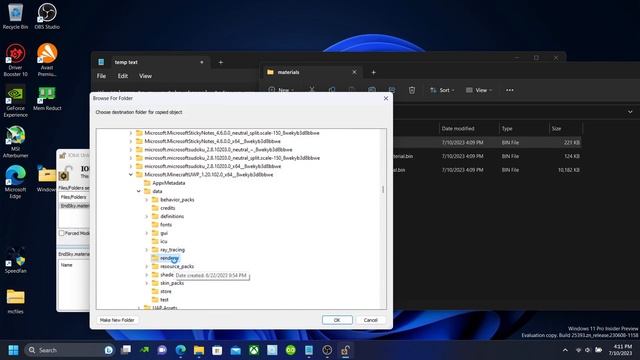640x360 pixels.
Task: Close the Browse For Folder dialog
Action: coord(386,98)
